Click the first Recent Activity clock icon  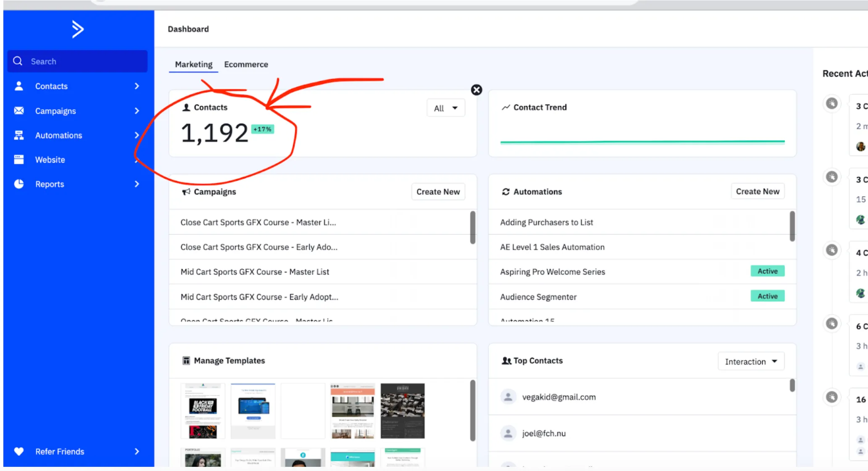832,103
